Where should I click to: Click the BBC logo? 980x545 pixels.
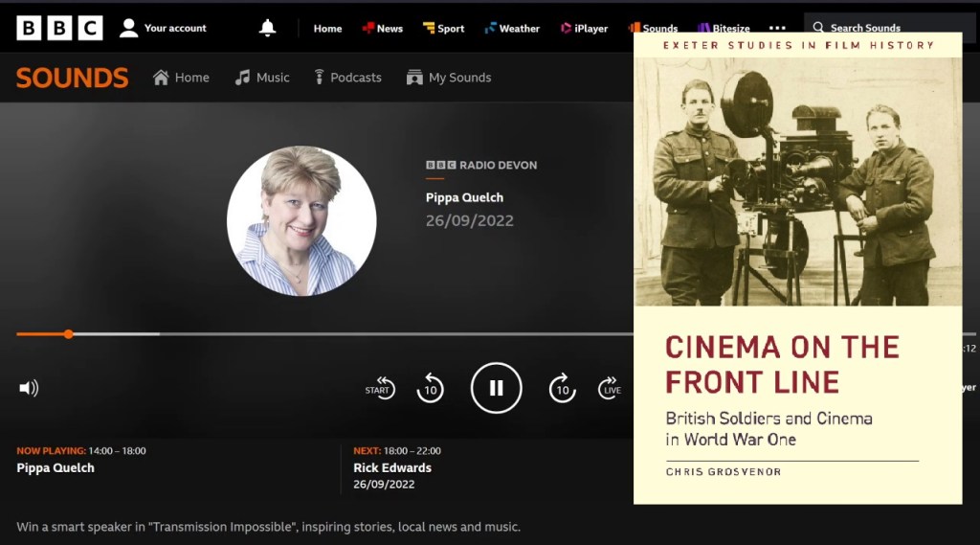[x=59, y=28]
